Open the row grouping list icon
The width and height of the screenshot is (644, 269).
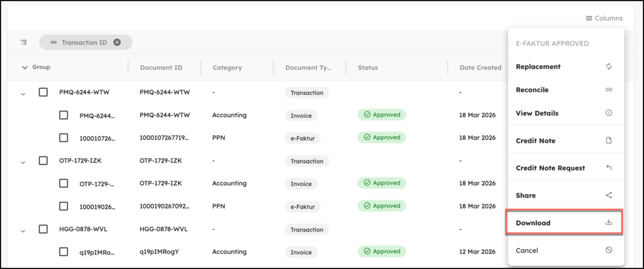tap(24, 42)
